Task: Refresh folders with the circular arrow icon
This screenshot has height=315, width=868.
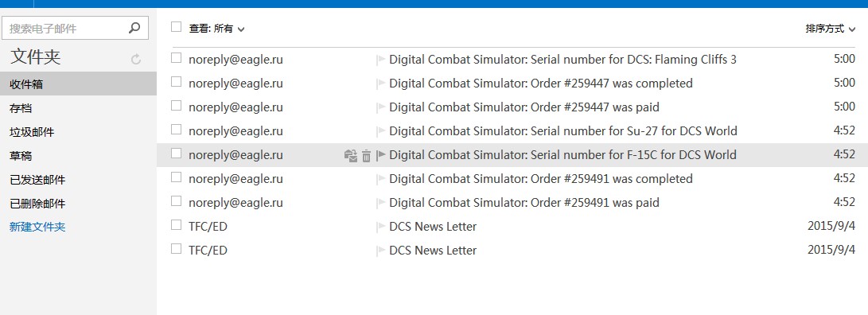Action: click(x=135, y=59)
